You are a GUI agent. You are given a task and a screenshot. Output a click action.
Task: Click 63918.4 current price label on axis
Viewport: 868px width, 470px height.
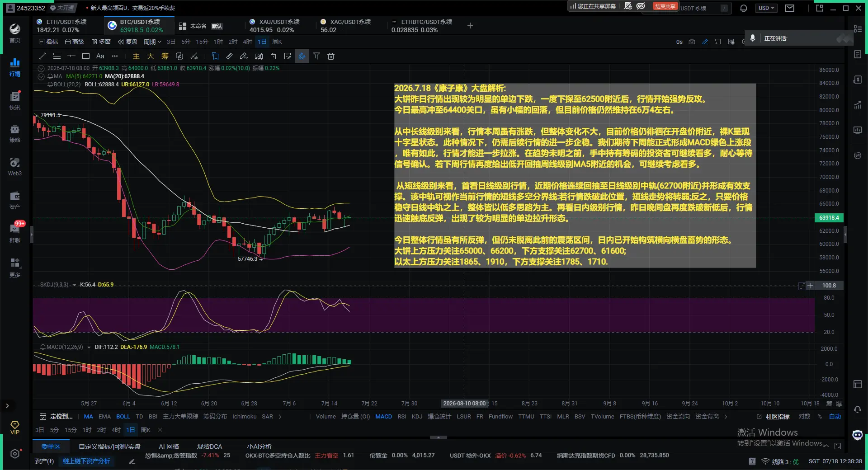click(829, 218)
